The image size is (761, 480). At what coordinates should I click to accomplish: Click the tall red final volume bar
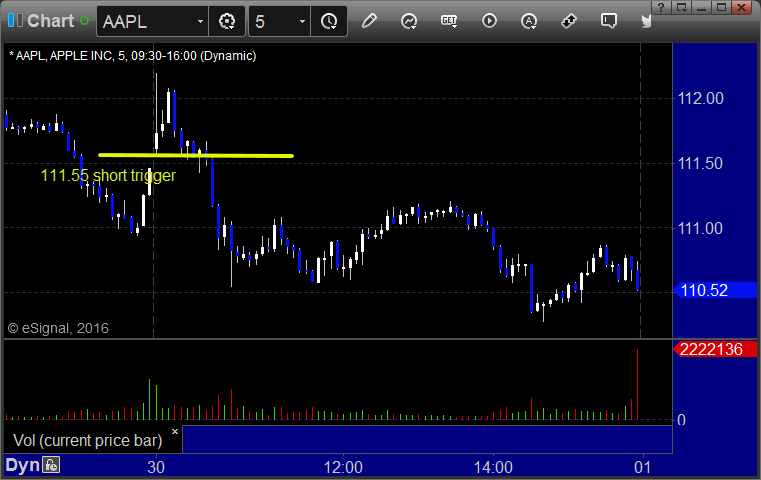pyautogui.click(x=637, y=384)
